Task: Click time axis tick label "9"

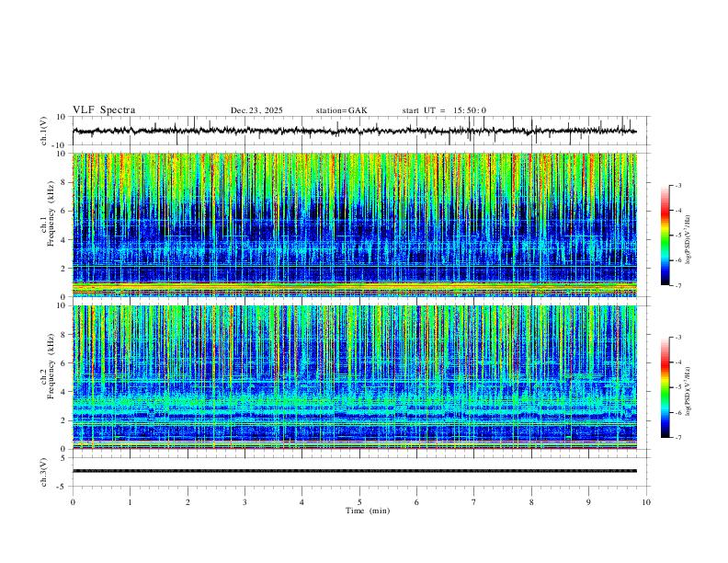Action: (x=588, y=502)
